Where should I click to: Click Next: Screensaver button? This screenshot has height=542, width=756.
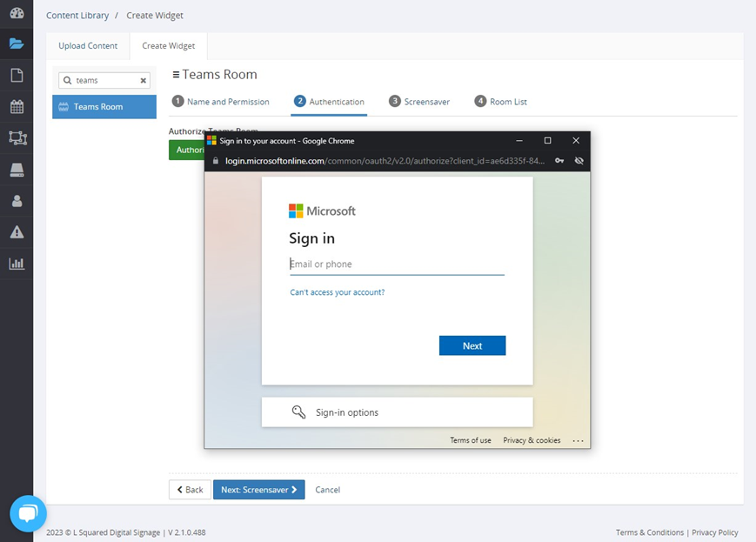click(x=259, y=490)
